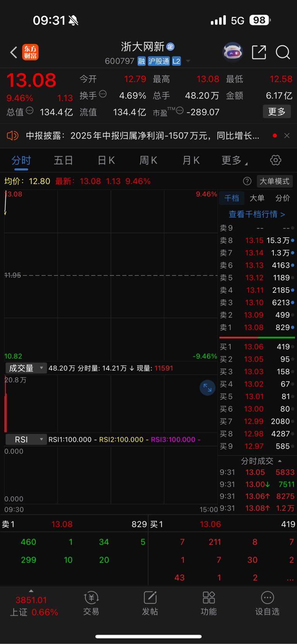The width and height of the screenshot is (297, 644).
Task: Select the 买1 13.06 order book row
Action: pyautogui.click(x=257, y=347)
